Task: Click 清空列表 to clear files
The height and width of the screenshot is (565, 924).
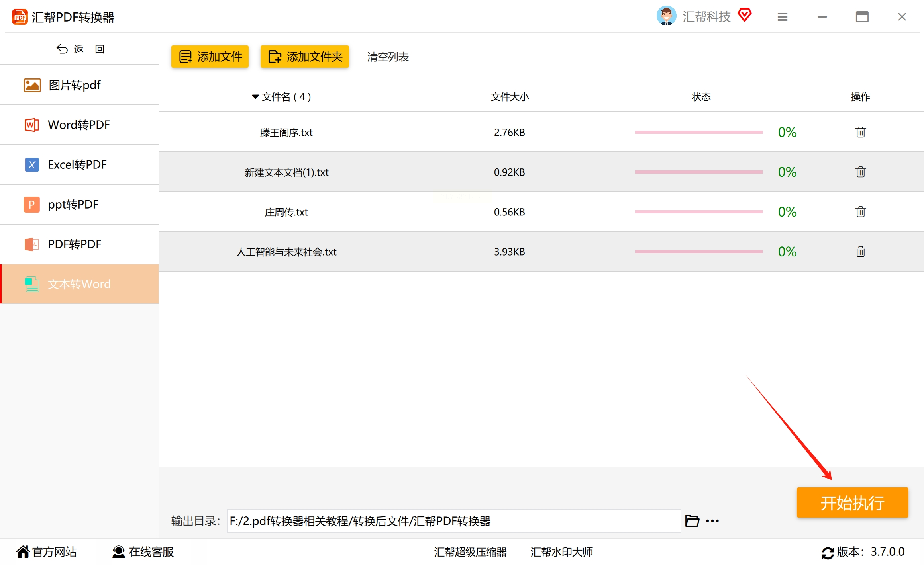Action: click(388, 57)
